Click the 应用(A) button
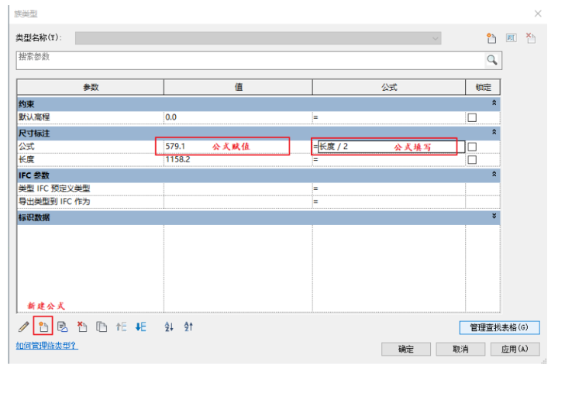565x396 pixels. tap(515, 349)
